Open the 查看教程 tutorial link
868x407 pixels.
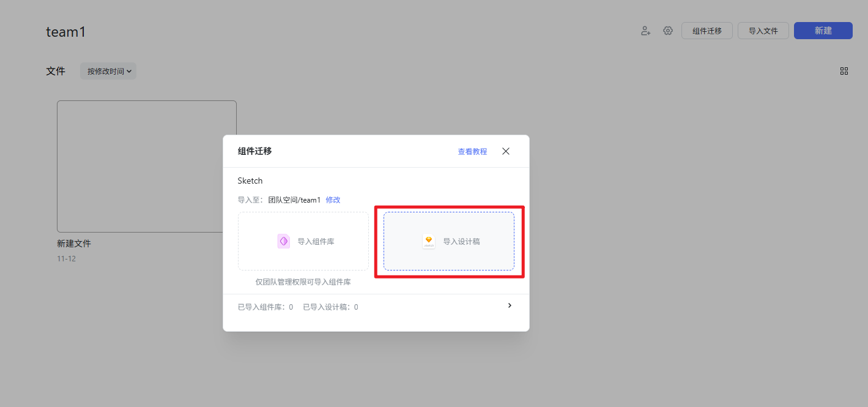[472, 151]
